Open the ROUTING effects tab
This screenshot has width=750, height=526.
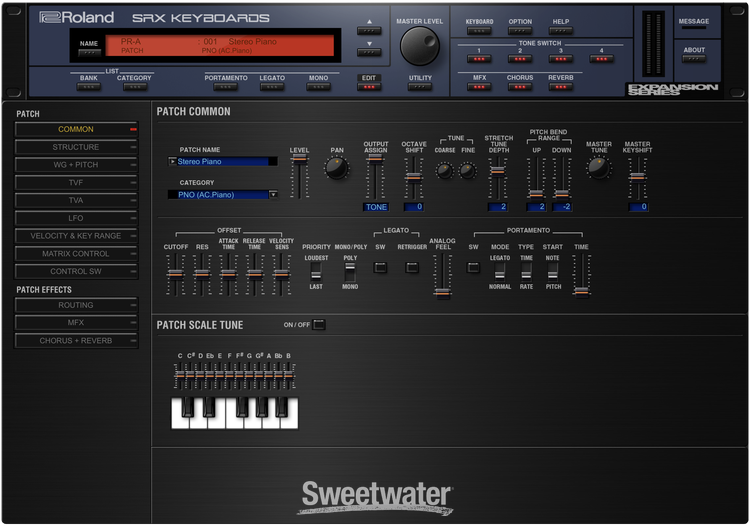point(77,305)
